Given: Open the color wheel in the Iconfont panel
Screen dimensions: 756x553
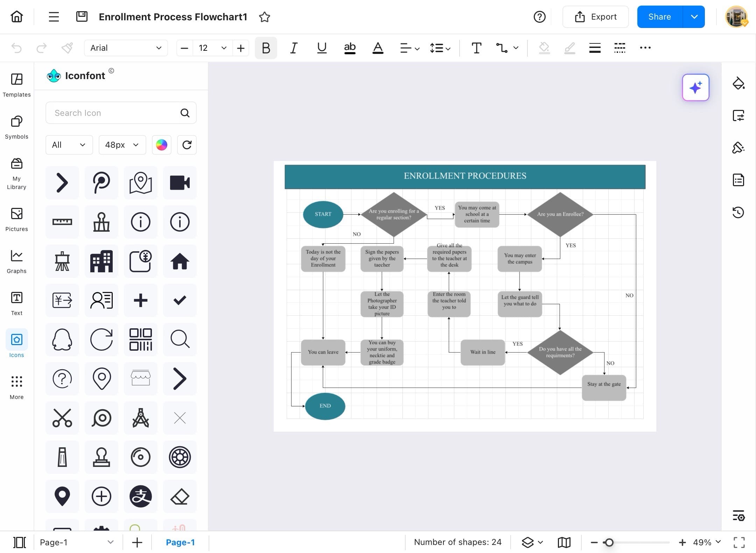Looking at the screenshot, I should 161,145.
